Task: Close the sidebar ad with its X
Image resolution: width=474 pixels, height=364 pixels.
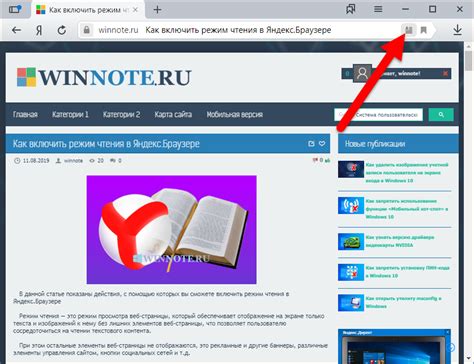Action: point(448,332)
